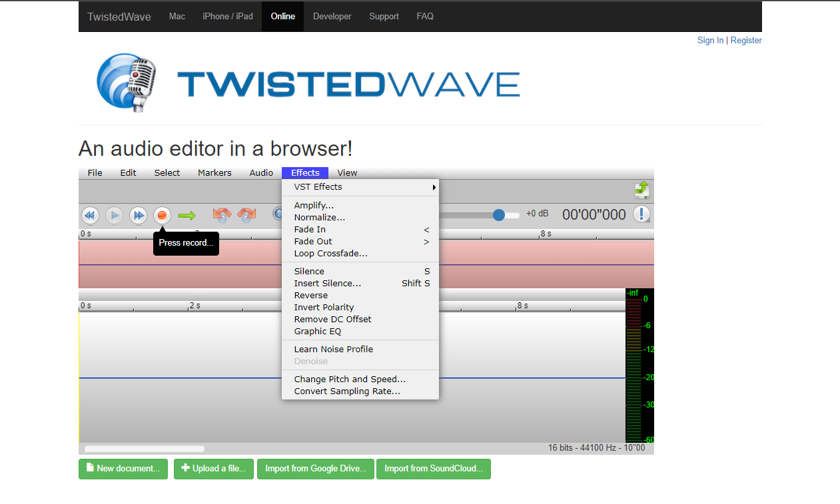Open the View menu
Viewport: 840px width, 504px height.
point(347,173)
